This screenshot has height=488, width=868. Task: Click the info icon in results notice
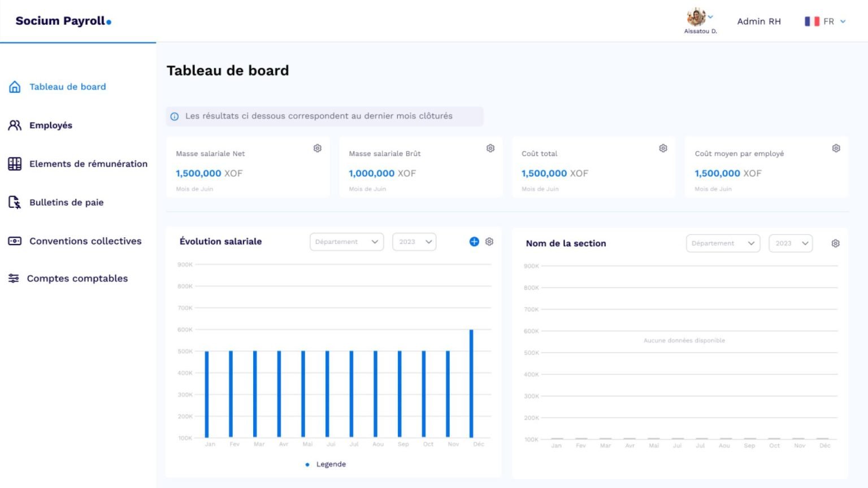pyautogui.click(x=175, y=116)
